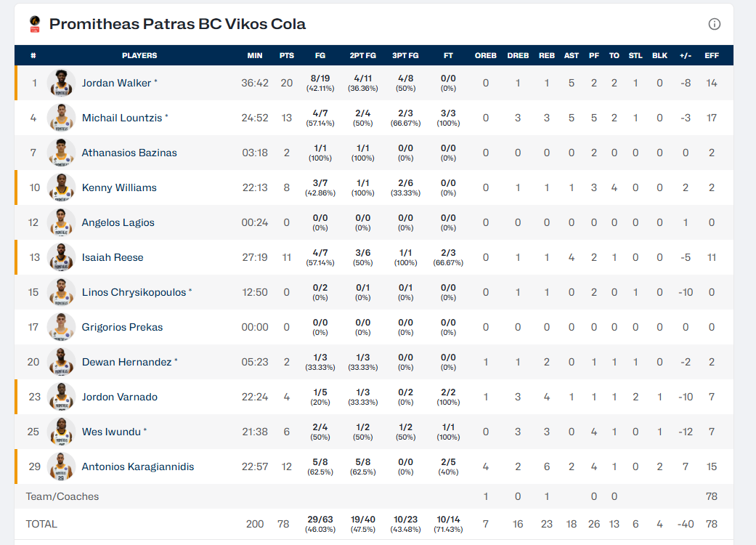
Task: Click Antonios Karagiannidis' headshot image
Action: 62,467
